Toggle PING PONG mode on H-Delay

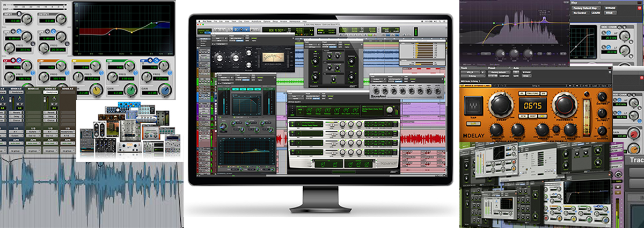coord(533,94)
